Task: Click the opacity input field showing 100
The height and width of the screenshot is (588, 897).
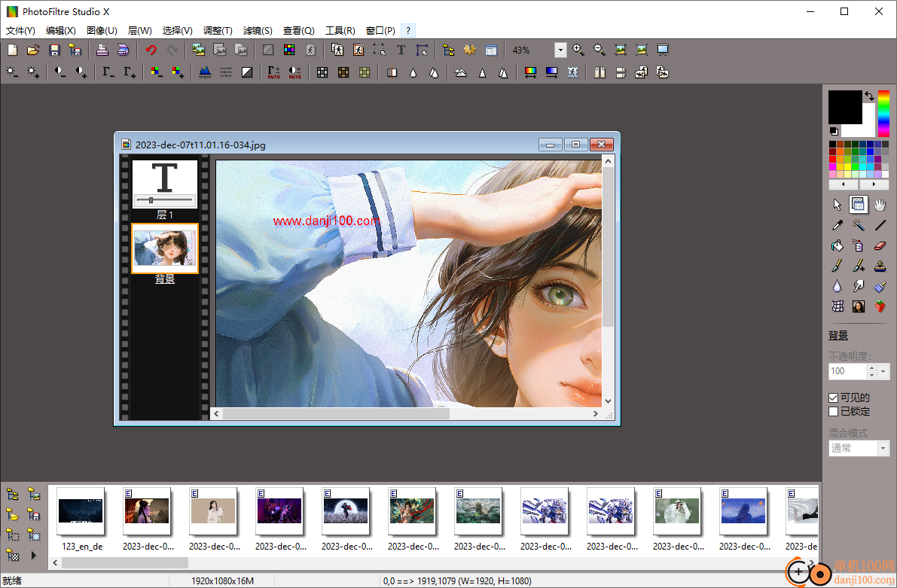Action: [x=847, y=371]
